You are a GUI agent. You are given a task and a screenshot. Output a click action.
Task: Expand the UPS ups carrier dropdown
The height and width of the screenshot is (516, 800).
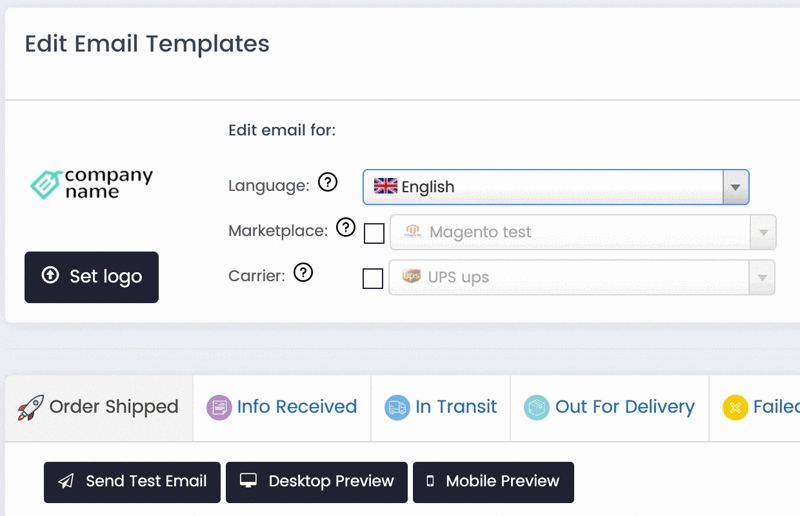tap(582, 278)
